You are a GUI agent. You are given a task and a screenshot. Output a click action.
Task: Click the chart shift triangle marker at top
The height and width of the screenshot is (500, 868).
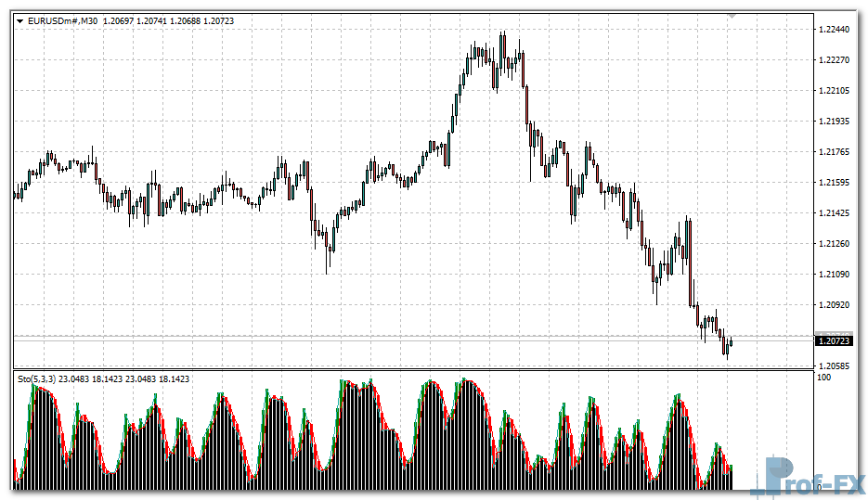(x=732, y=16)
